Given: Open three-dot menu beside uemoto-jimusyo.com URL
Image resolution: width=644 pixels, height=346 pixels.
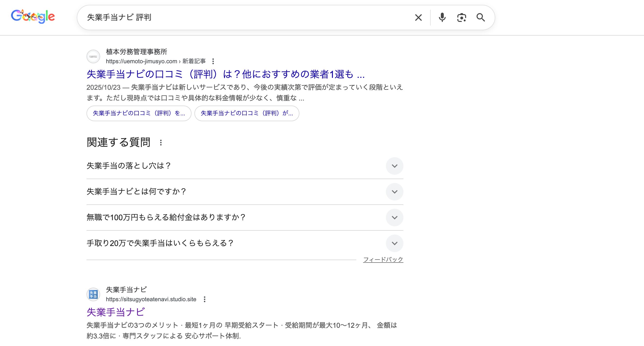Looking at the screenshot, I should pos(213,61).
